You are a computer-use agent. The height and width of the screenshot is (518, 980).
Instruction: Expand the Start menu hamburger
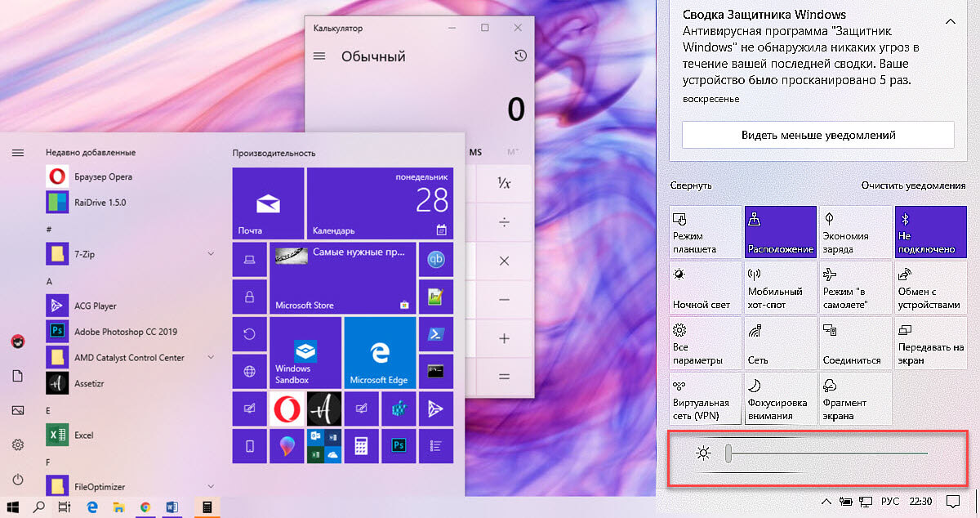point(17,152)
